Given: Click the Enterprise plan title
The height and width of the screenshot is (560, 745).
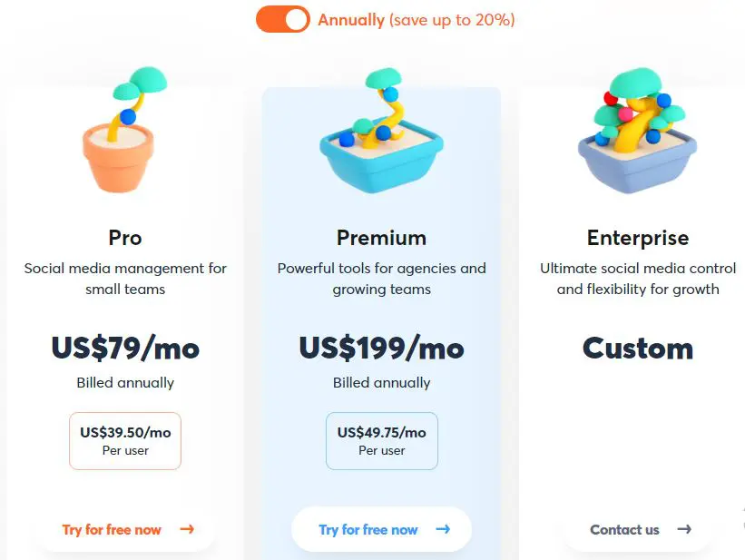Looking at the screenshot, I should [637, 238].
